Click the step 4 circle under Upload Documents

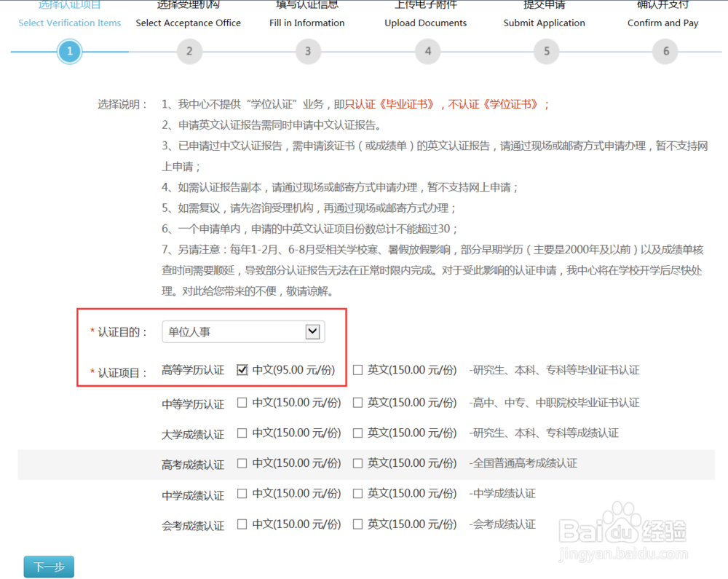click(427, 51)
